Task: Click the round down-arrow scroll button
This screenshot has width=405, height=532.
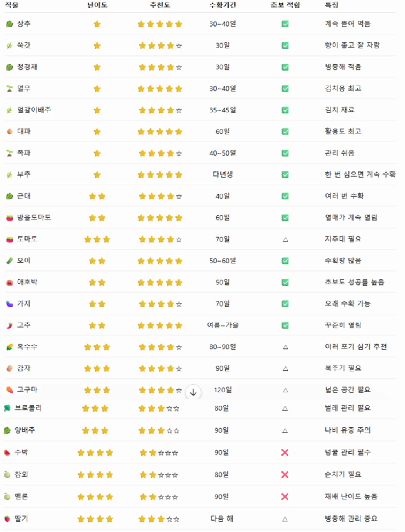Action: coord(193,392)
